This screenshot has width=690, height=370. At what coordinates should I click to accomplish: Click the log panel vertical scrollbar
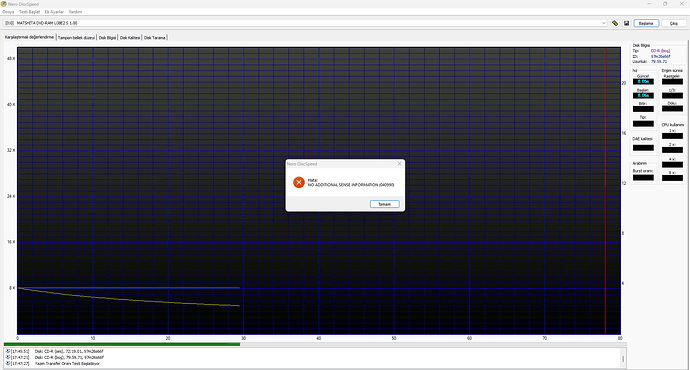point(623,359)
